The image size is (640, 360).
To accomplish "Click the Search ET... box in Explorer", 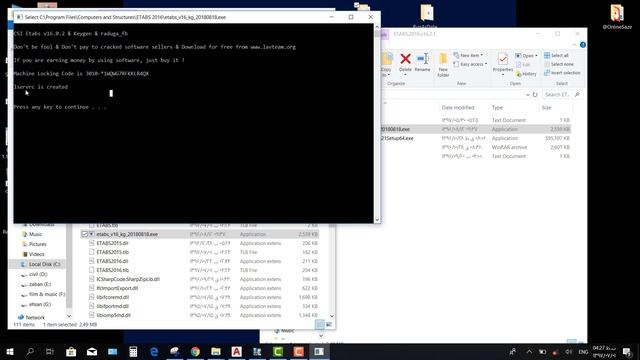I will click(562, 94).
